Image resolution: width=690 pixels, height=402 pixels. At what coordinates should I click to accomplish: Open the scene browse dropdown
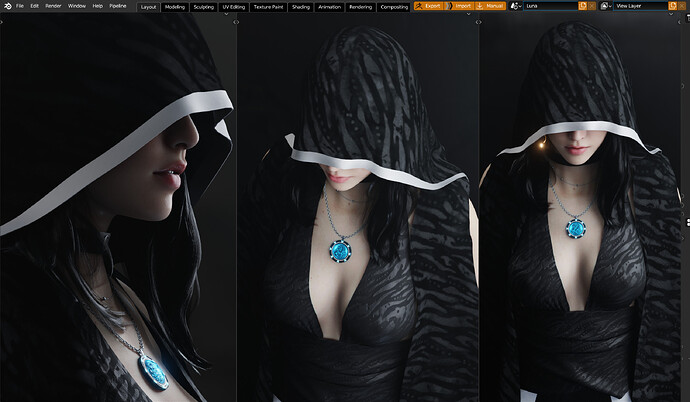pyautogui.click(x=515, y=6)
